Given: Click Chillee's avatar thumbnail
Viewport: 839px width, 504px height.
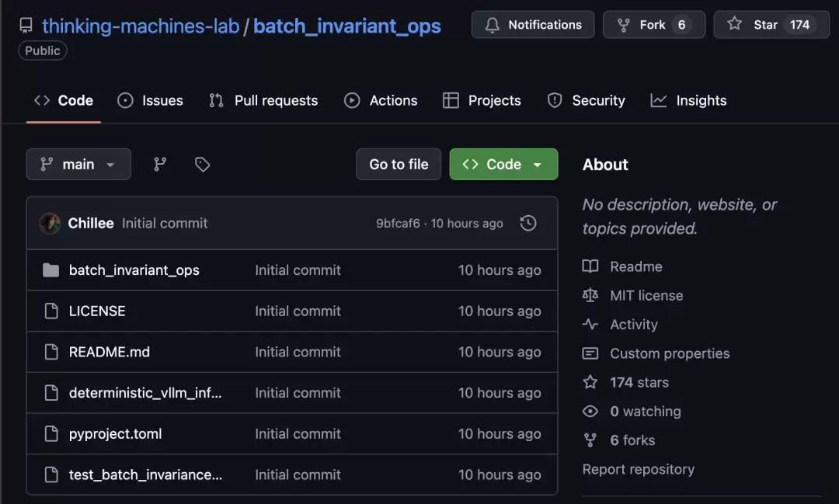Looking at the screenshot, I should (50, 223).
